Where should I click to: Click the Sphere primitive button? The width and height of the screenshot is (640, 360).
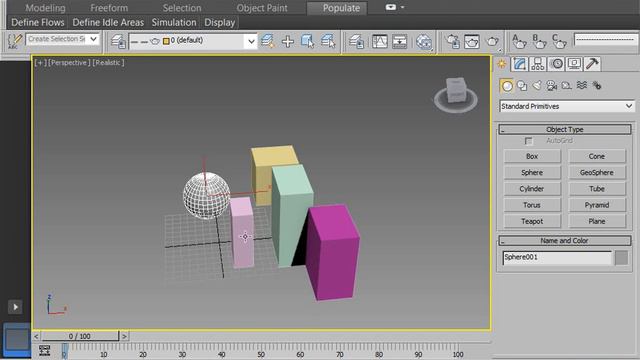[532, 173]
